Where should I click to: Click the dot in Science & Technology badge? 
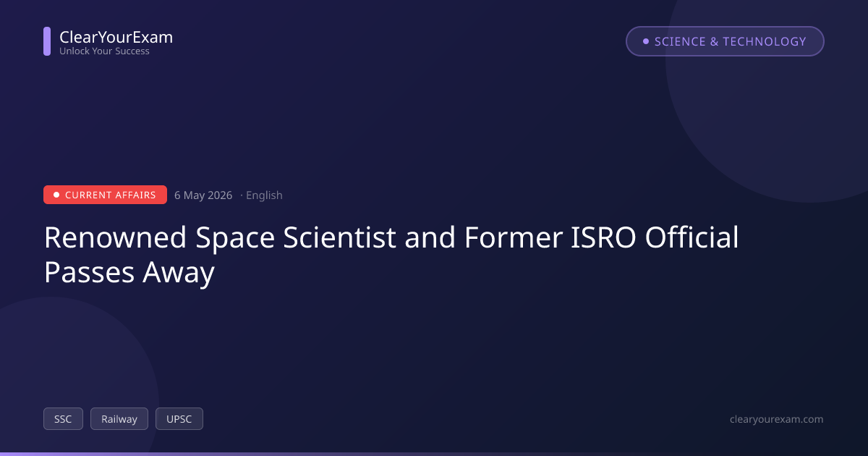click(x=646, y=41)
